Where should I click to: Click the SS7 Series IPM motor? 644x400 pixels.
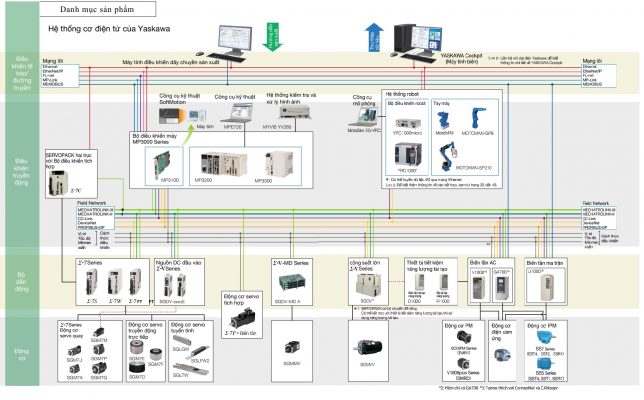tap(547, 339)
